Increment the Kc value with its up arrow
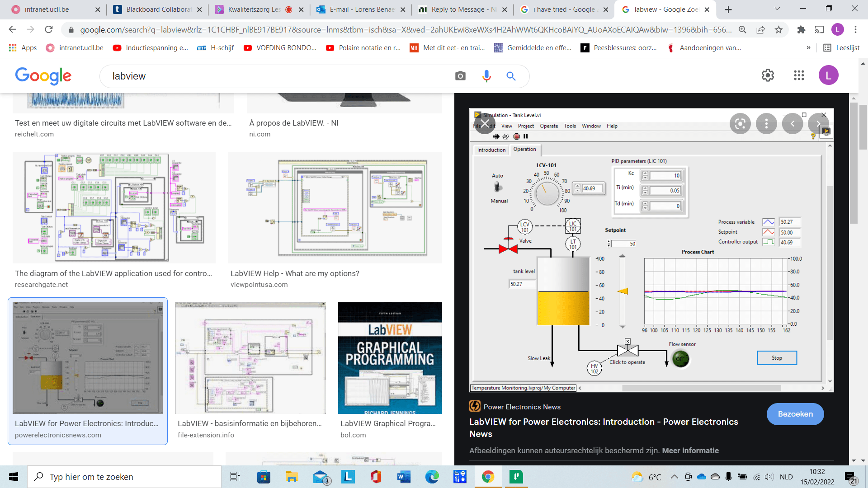The height and width of the screenshot is (488, 868). click(646, 174)
